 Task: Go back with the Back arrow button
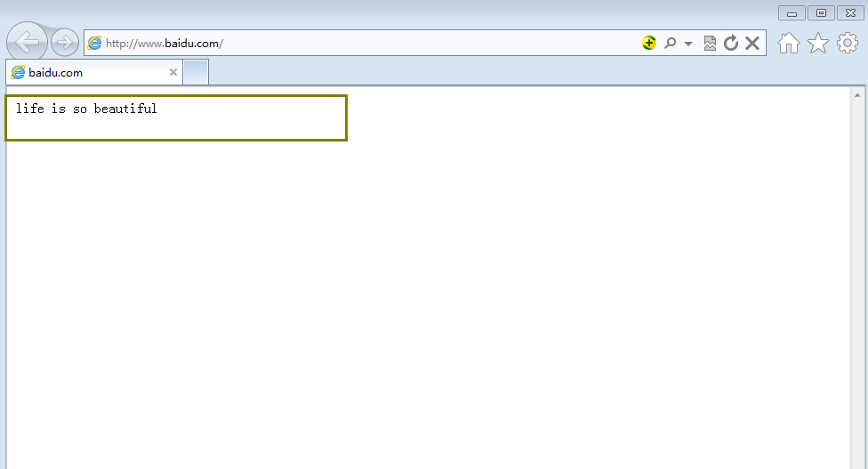27,42
